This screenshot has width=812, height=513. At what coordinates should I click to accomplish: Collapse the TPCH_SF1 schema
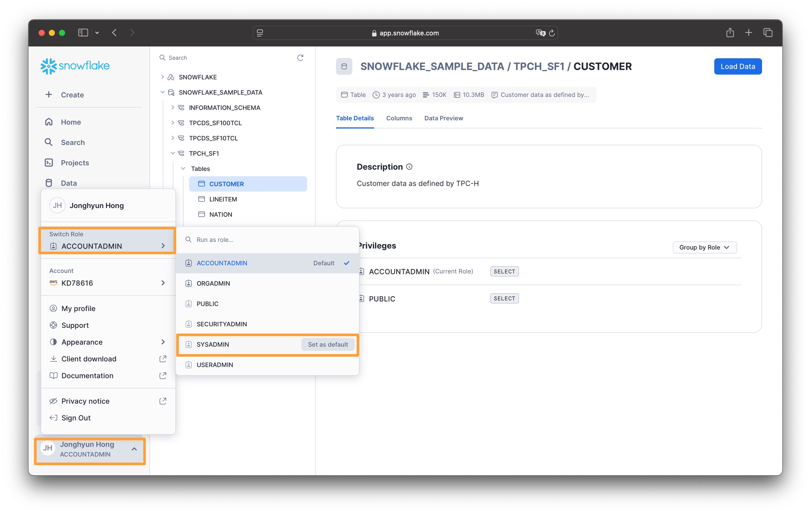[x=172, y=153]
